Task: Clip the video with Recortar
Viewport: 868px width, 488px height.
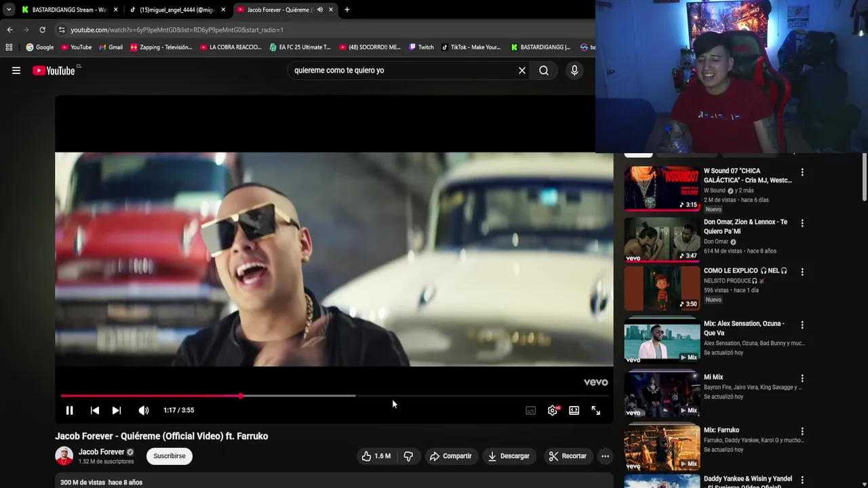Action: (567, 456)
